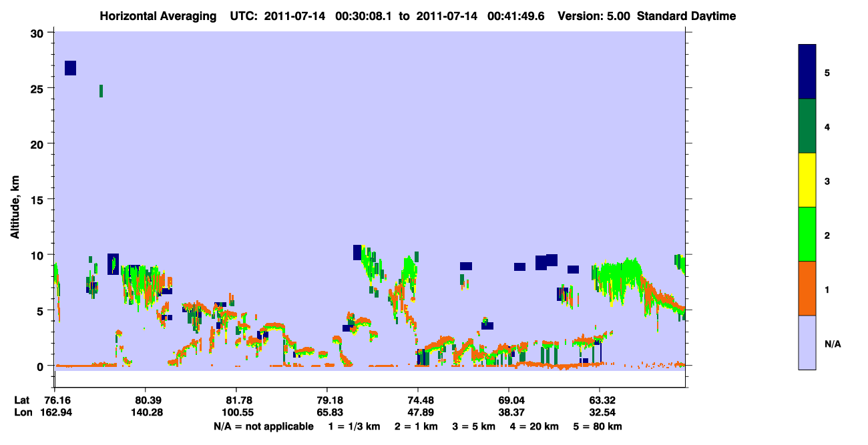Click the y-axis tick label 15
Screen dimensions: 868x445
coord(38,199)
